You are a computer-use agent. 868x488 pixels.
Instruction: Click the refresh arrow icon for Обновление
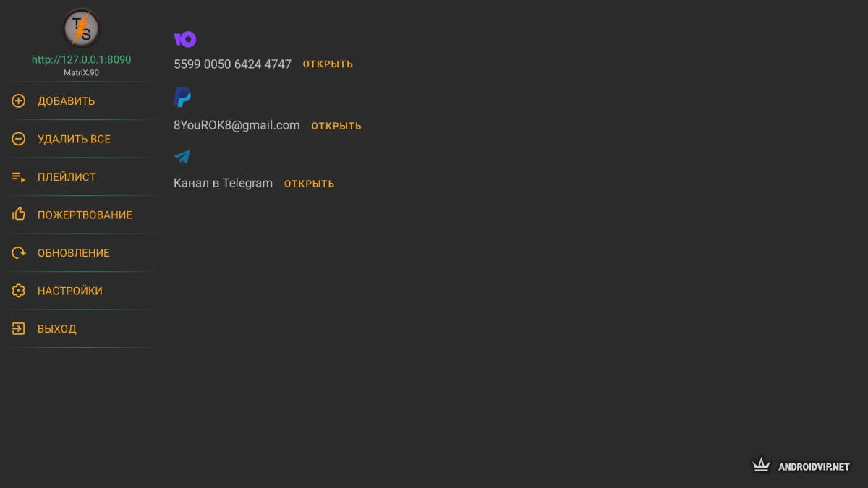tap(19, 253)
